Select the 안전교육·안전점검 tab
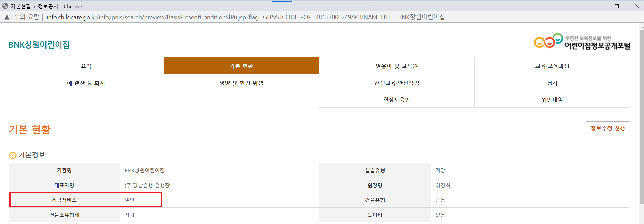The width and height of the screenshot is (644, 224). 397,83
